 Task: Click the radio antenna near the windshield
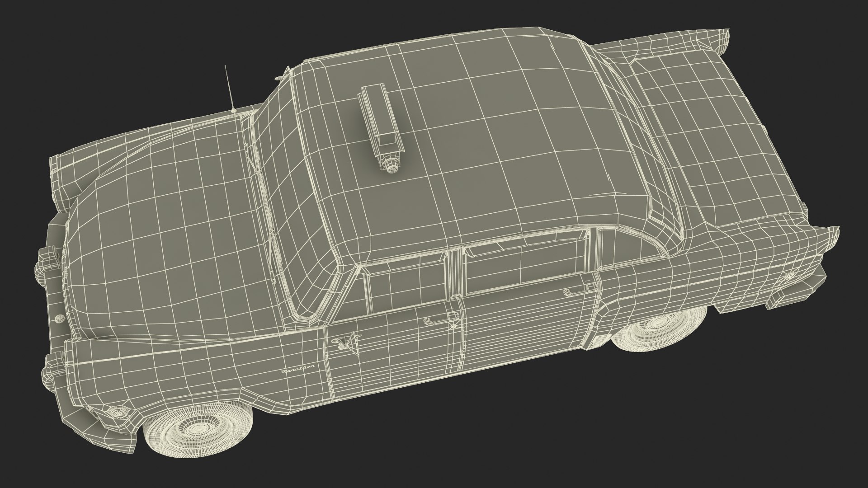click(x=230, y=89)
